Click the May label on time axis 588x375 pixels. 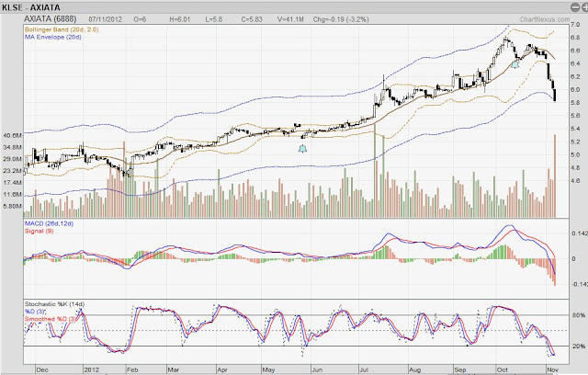pos(268,369)
